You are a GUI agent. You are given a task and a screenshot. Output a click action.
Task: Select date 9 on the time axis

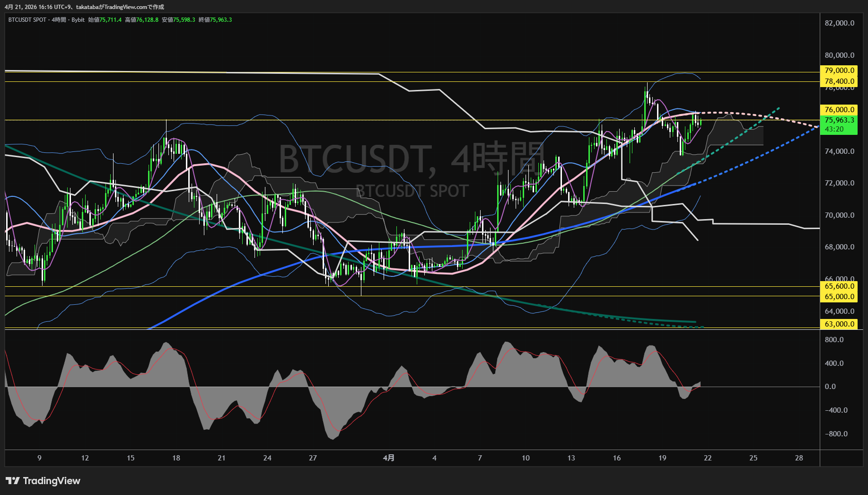point(39,458)
